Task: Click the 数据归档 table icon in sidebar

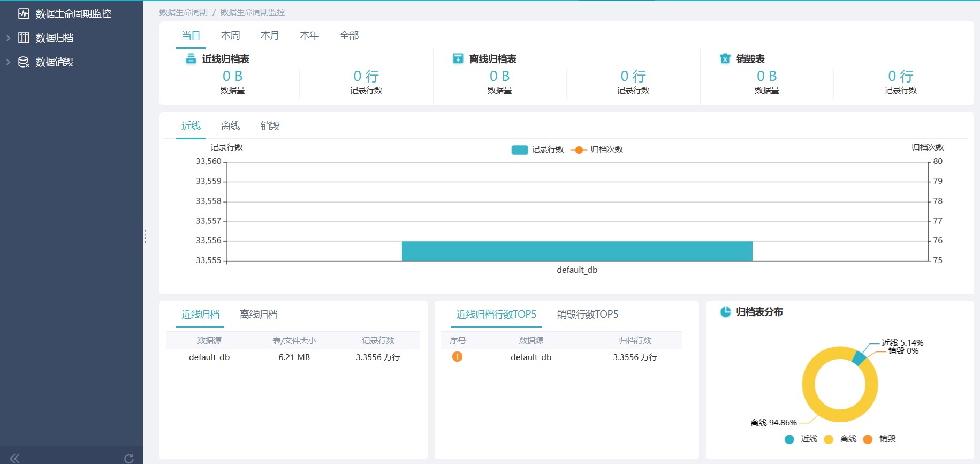Action: (x=24, y=38)
